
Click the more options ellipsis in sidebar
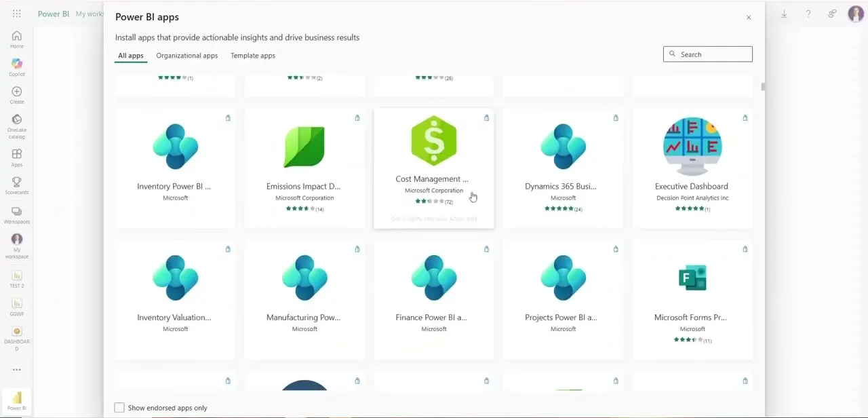[17, 370]
